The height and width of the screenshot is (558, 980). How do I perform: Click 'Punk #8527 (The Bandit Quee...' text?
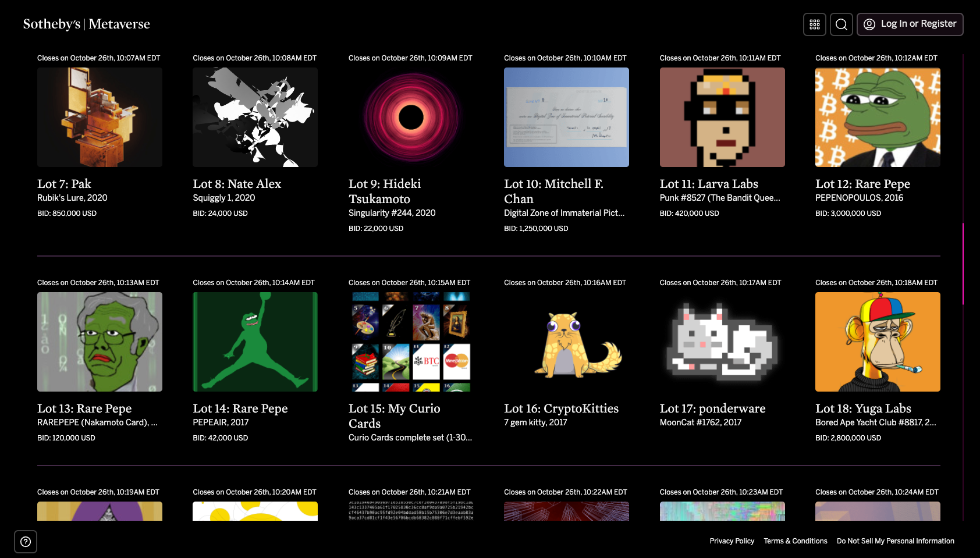(x=720, y=198)
